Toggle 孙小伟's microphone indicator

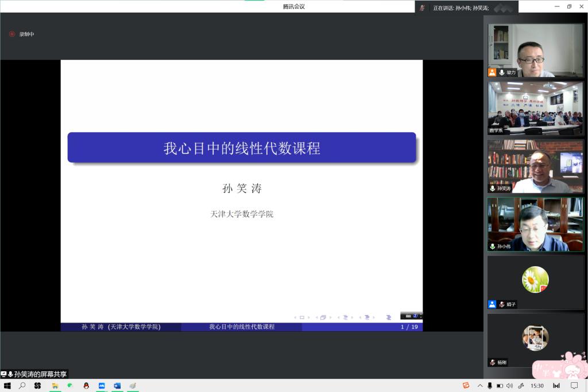[492, 247]
